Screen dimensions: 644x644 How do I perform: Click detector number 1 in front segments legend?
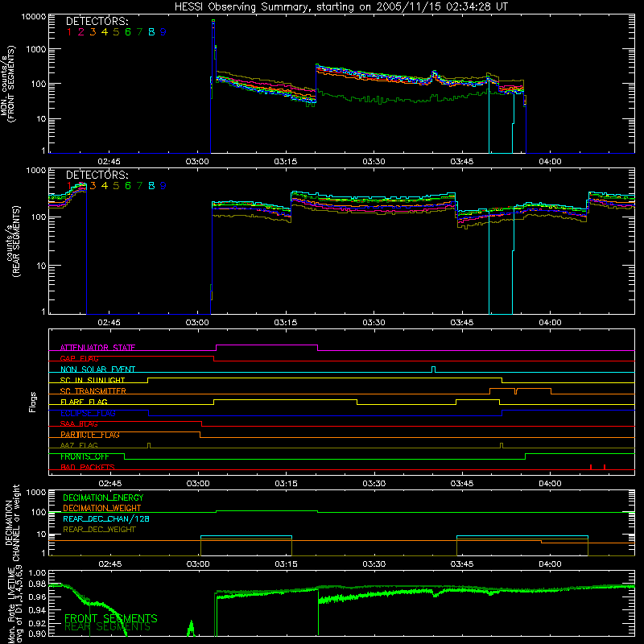(69, 32)
